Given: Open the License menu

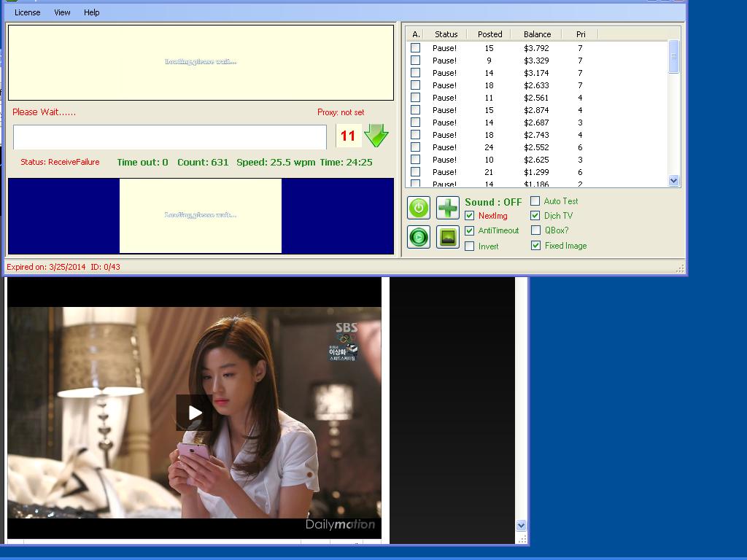Looking at the screenshot, I should 27,12.
